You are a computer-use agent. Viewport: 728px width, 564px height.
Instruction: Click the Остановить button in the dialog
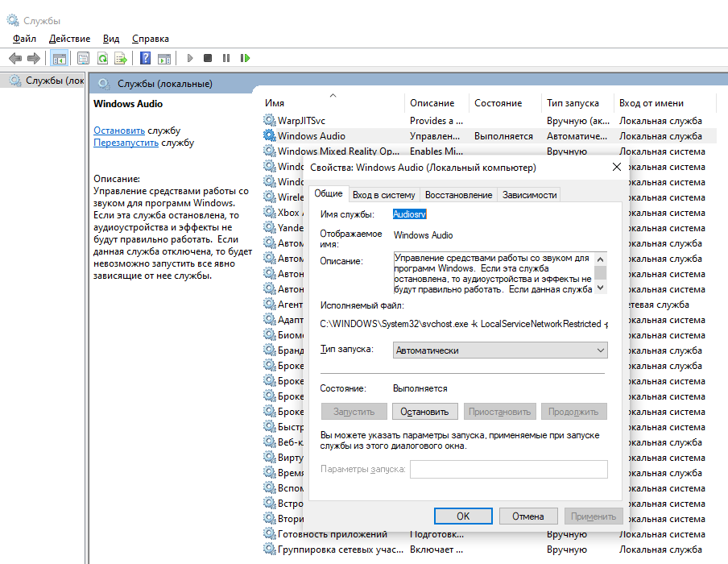pos(425,412)
